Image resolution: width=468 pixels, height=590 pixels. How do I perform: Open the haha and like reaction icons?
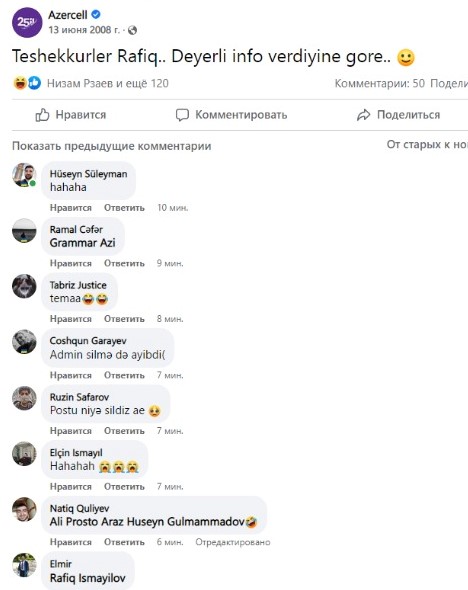point(27,83)
